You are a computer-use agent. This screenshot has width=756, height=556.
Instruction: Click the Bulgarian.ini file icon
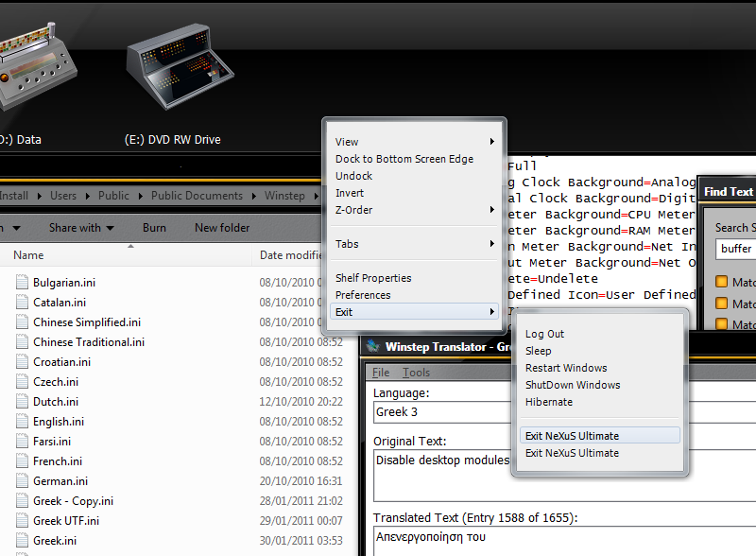pyautogui.click(x=22, y=283)
